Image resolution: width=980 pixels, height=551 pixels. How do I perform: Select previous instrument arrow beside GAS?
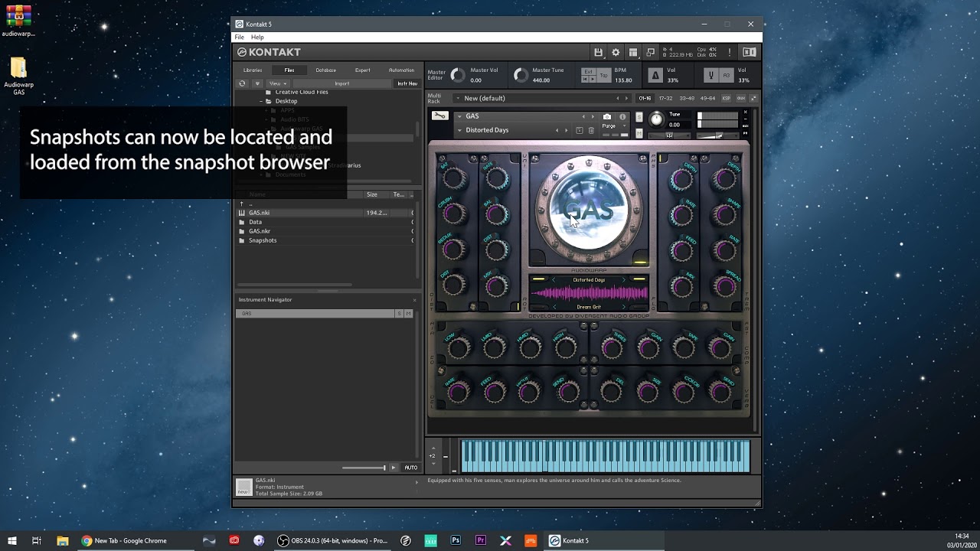[583, 116]
